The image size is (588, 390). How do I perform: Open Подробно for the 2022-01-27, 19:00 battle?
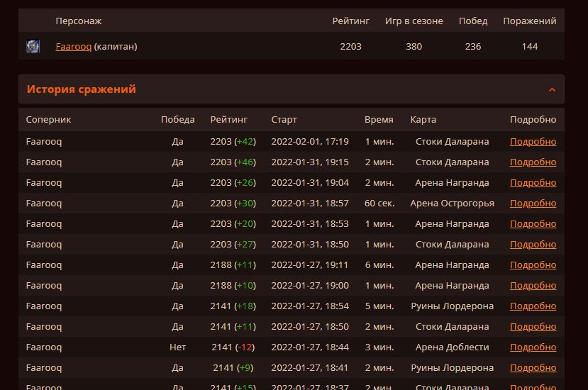pos(533,286)
